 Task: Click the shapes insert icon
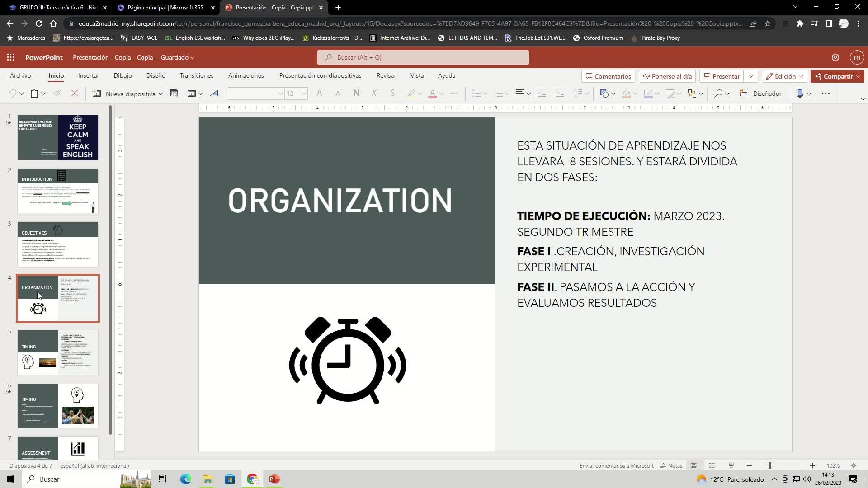pyautogui.click(x=604, y=94)
